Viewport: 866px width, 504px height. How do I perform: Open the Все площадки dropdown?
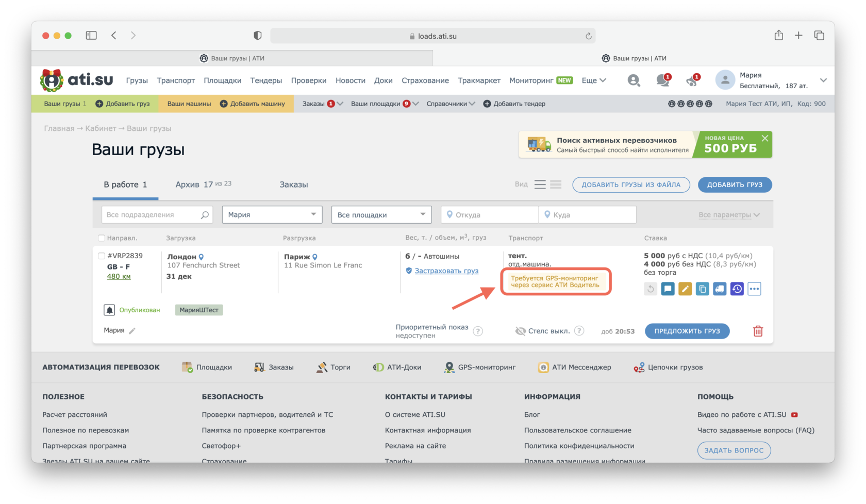[381, 215]
